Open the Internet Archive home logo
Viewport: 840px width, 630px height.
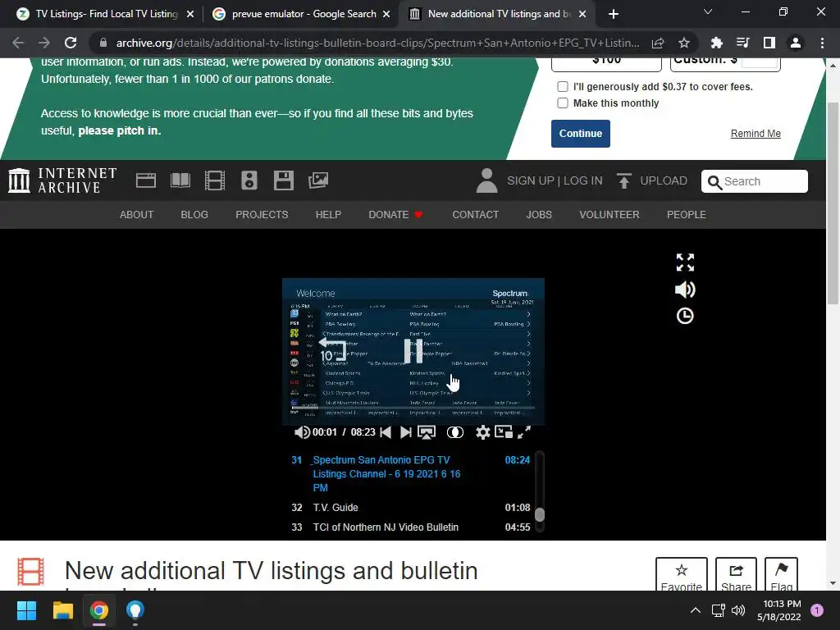pos(62,180)
